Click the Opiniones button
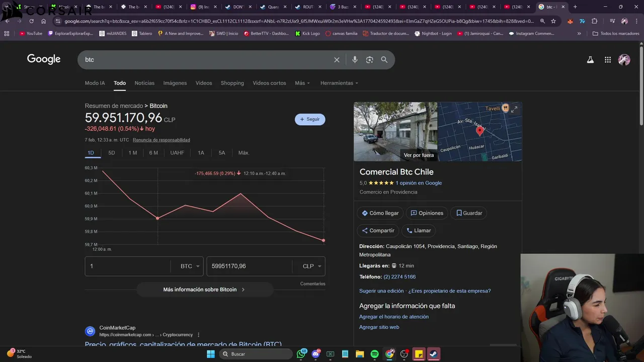The image size is (644, 362). point(427,213)
